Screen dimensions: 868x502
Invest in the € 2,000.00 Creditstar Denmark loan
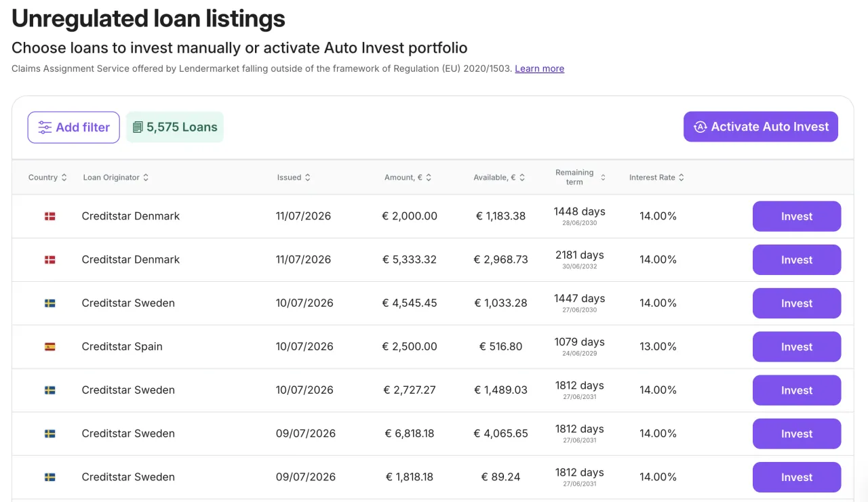click(797, 217)
